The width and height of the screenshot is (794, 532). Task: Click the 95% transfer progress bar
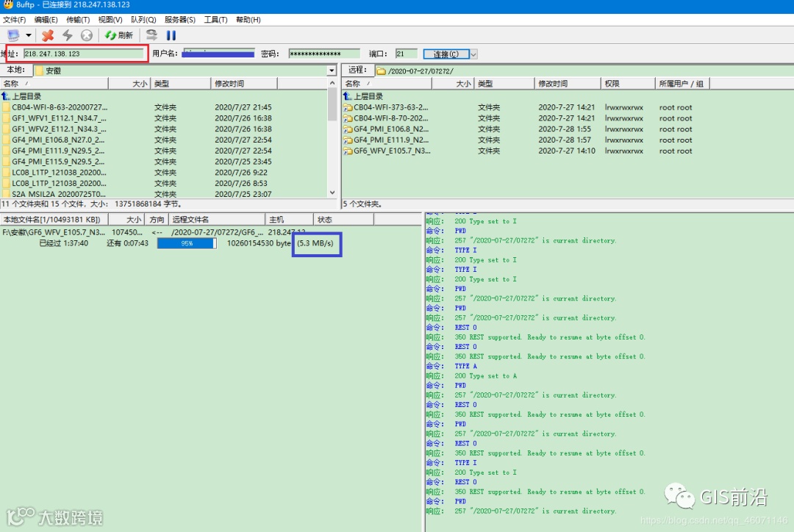(x=187, y=243)
